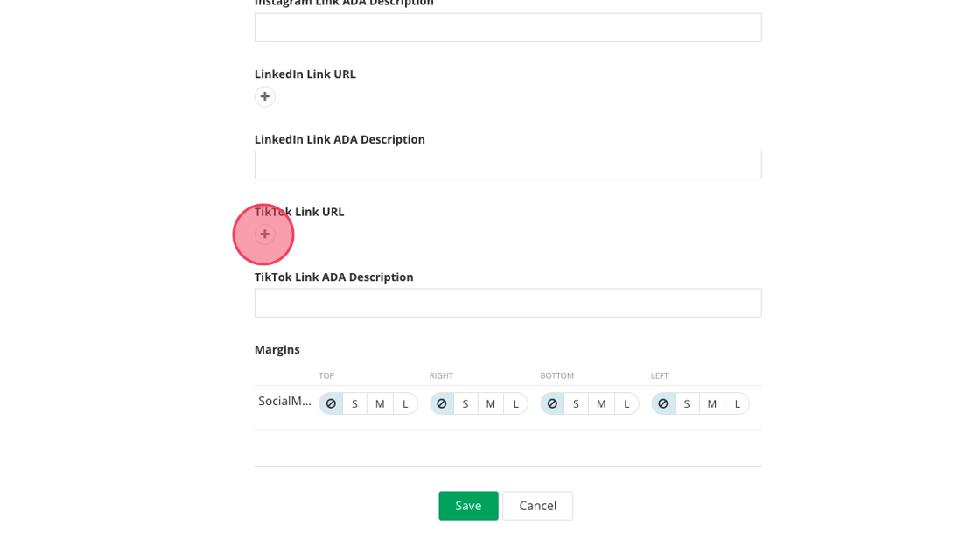This screenshot has width=980, height=547.
Task: Click plus icon under LinkedIn Link URL
Action: pyautogui.click(x=265, y=96)
